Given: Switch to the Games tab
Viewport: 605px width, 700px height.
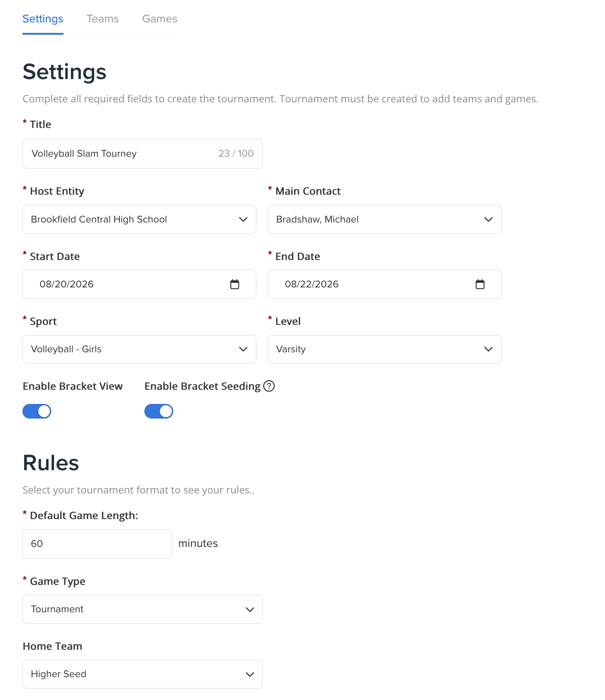Looking at the screenshot, I should [x=159, y=19].
